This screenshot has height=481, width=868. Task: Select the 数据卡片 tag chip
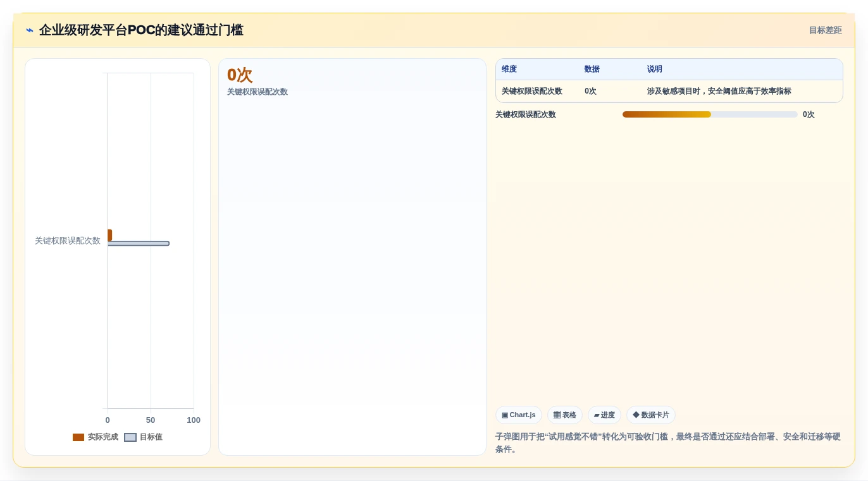651,415
